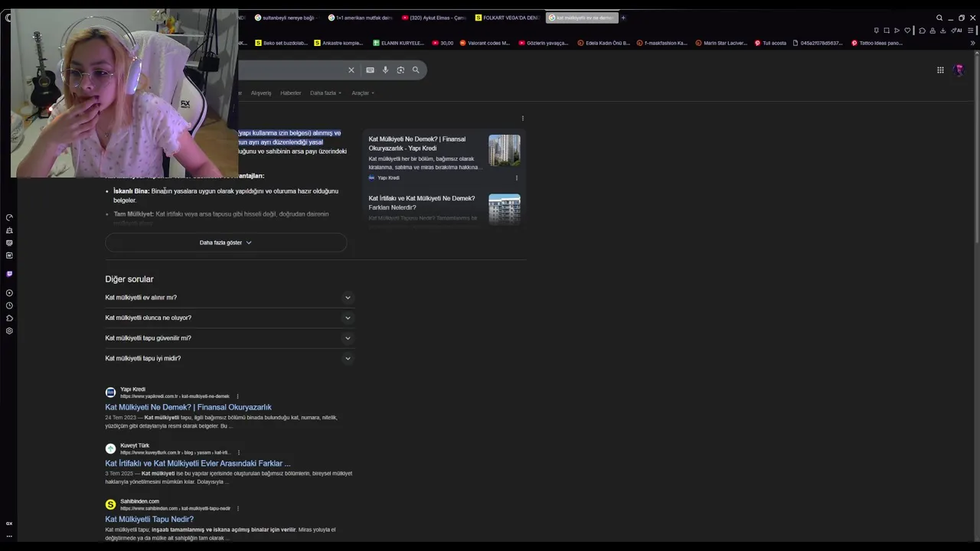Open 'Valorant codes M...' bookmark

pyautogui.click(x=484, y=43)
